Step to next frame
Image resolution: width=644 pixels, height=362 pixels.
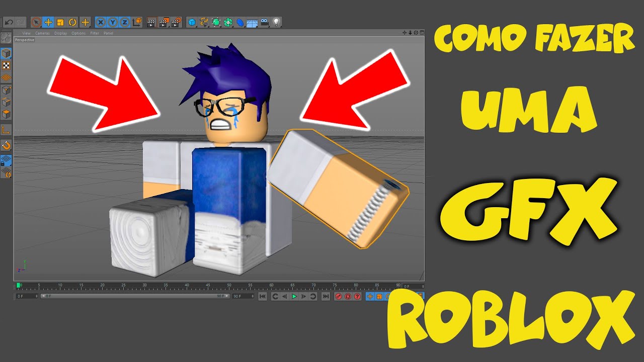(303, 297)
